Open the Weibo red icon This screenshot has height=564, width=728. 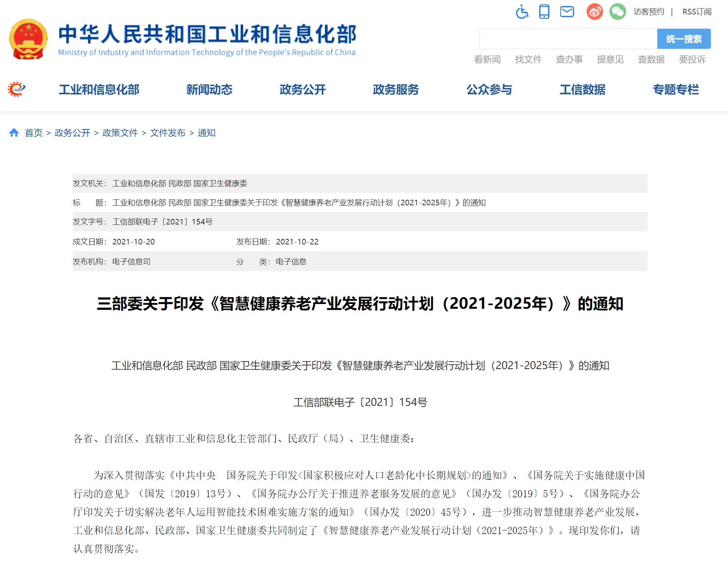594,12
